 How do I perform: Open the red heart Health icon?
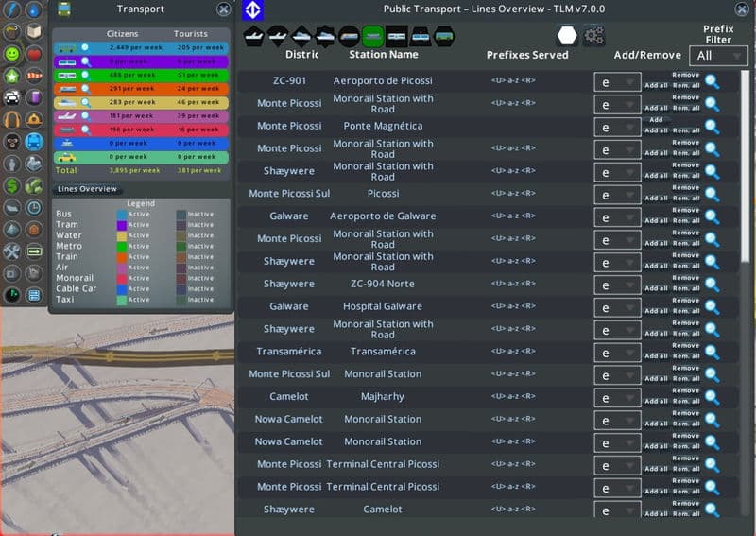coord(34,54)
